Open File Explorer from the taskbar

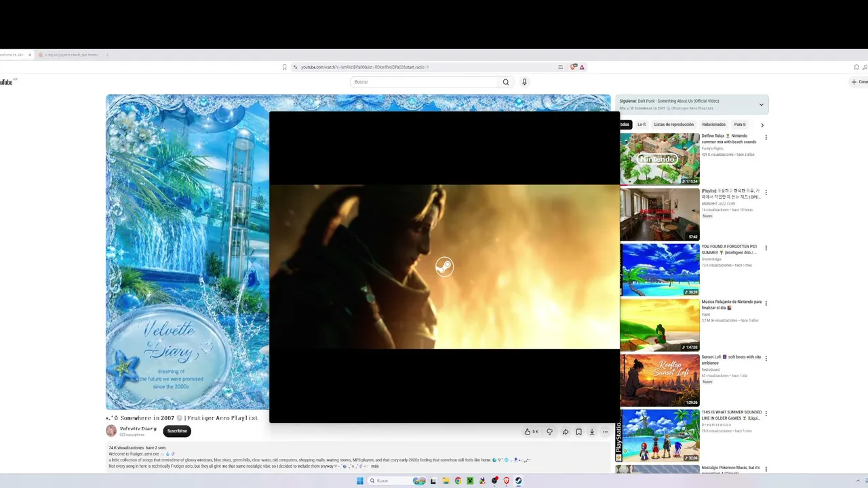click(x=446, y=481)
